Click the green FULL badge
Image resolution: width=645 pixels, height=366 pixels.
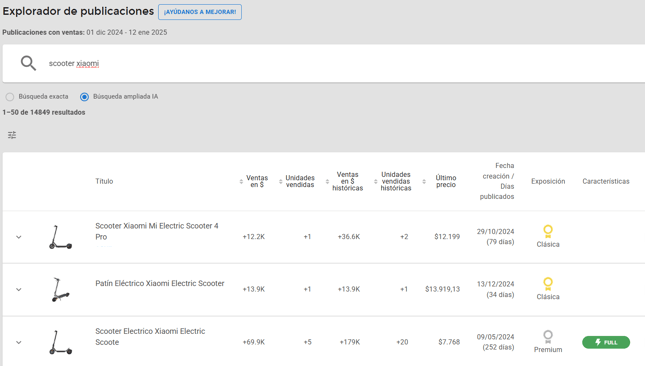pyautogui.click(x=606, y=342)
